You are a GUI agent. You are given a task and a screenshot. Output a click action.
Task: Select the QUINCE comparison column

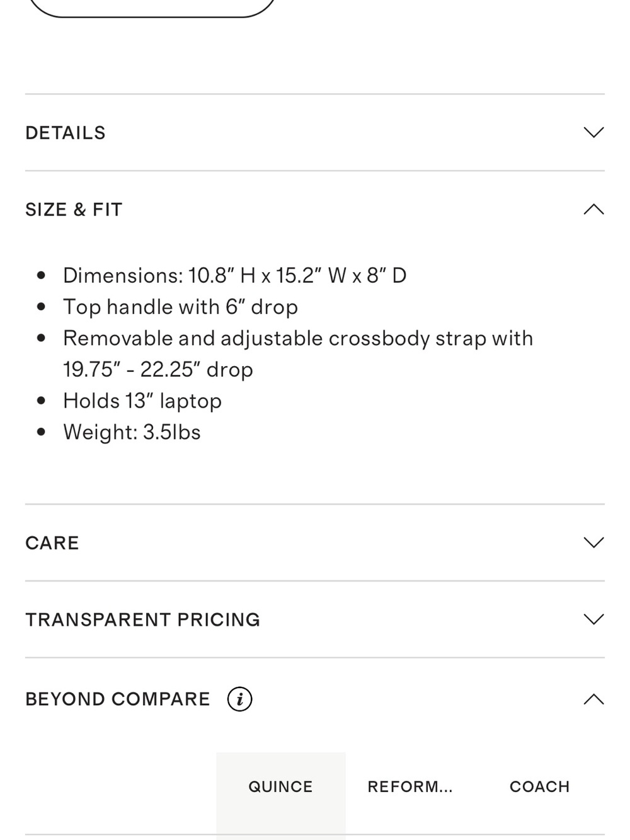(x=280, y=787)
